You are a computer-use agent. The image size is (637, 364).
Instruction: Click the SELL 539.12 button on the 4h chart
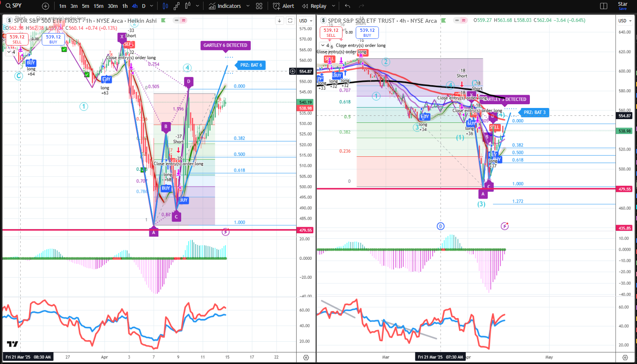tap(331, 32)
